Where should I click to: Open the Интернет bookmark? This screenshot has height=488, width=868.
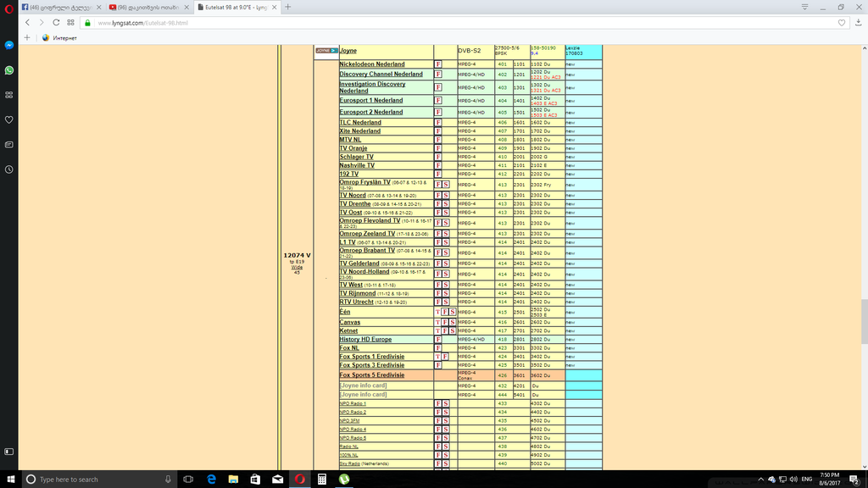[59, 37]
